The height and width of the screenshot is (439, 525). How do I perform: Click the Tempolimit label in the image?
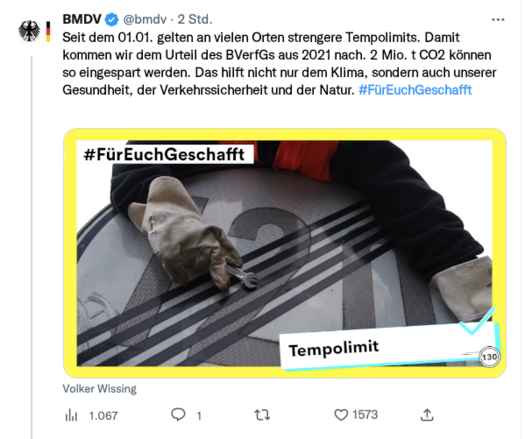(x=333, y=349)
